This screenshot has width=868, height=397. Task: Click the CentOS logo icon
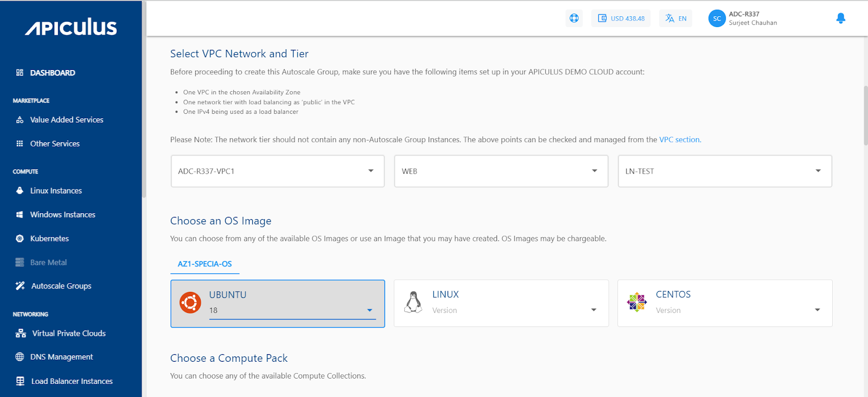[x=637, y=303]
